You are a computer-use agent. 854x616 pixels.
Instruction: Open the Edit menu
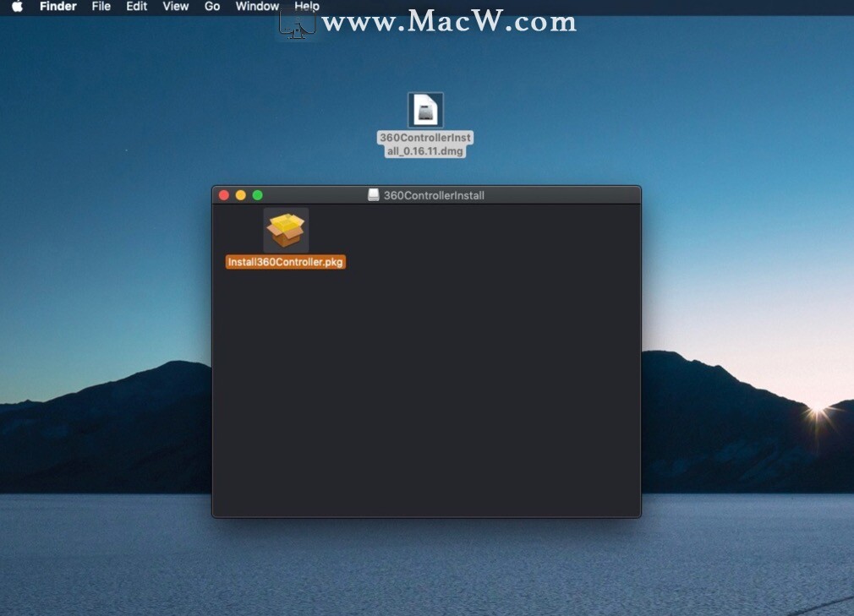tap(137, 7)
